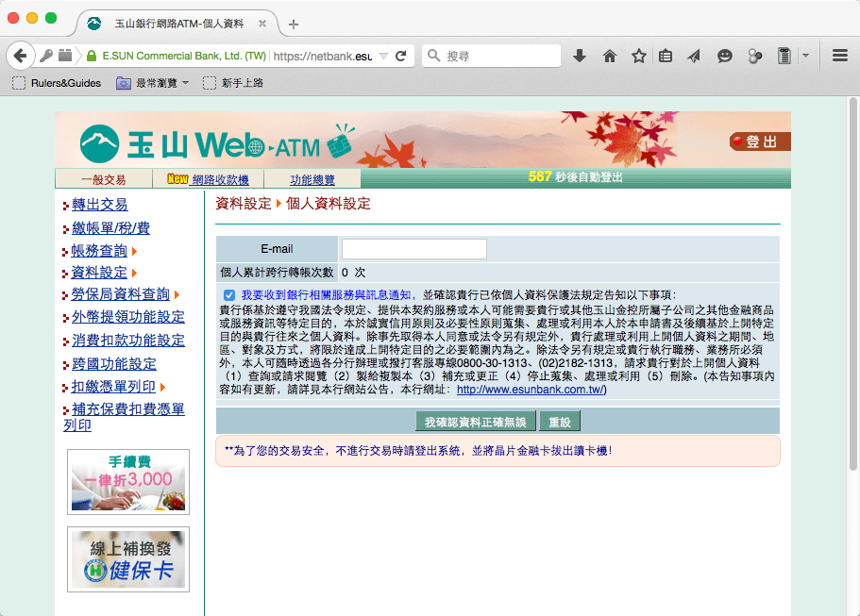Click the E.SUN security padlock icon

point(89,55)
